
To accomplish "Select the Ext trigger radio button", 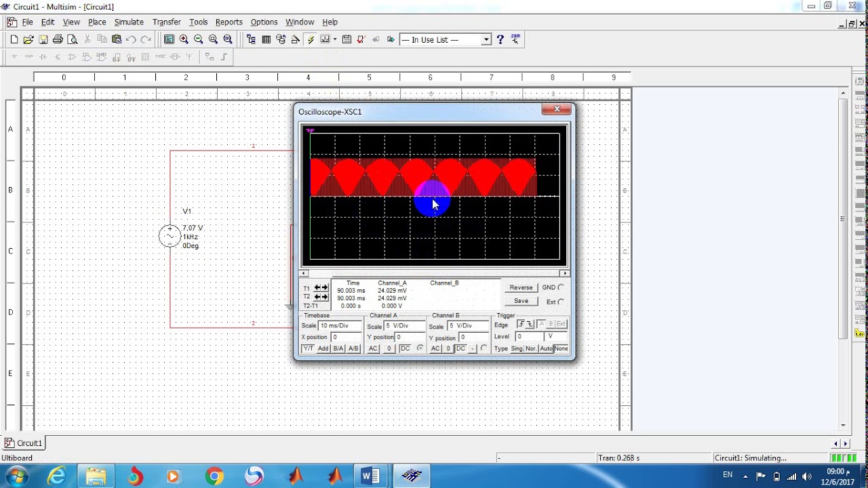I will click(560, 302).
